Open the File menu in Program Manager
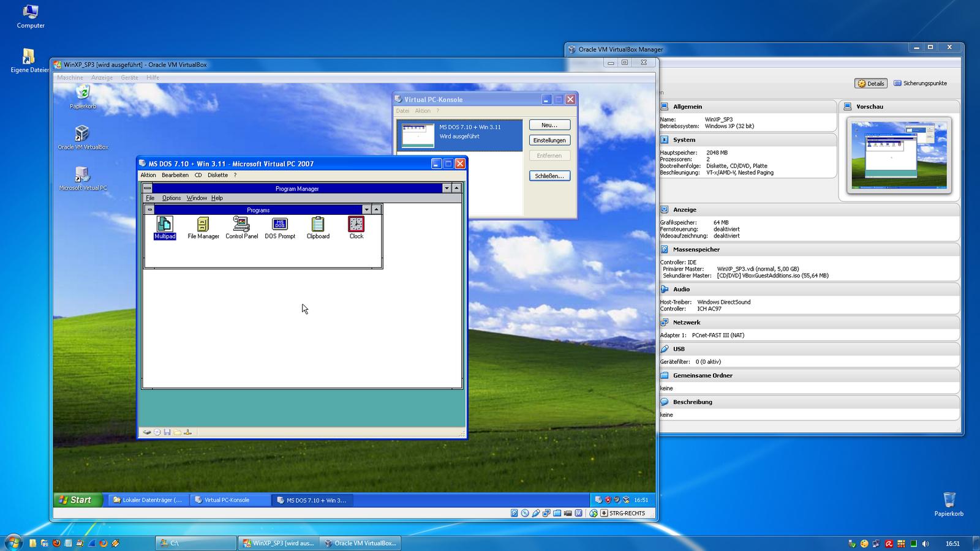Screen dimensions: 980x551 pyautogui.click(x=150, y=198)
